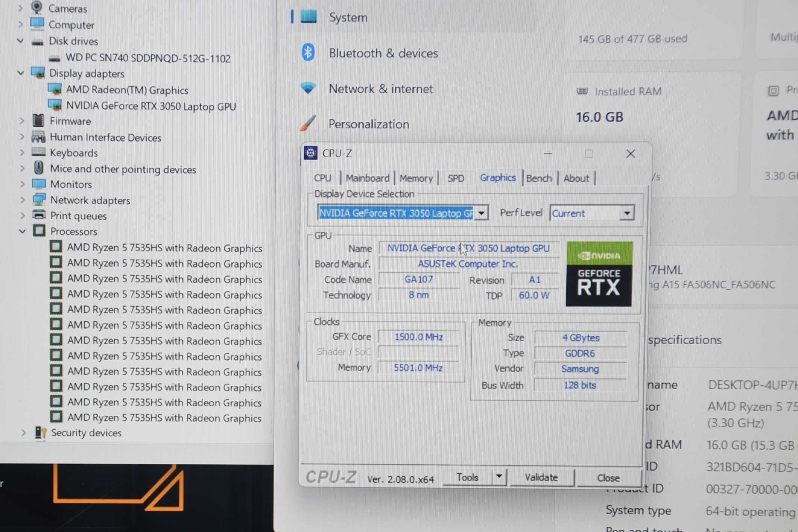Select NVIDIA GeForce RTX 3050 Laptop GPU tree item
798x532 pixels.
151,106
